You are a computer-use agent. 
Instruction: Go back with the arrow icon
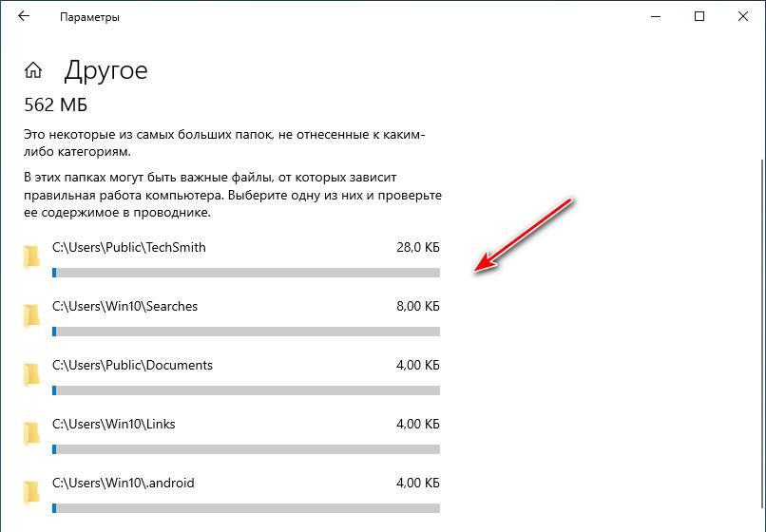coord(24,16)
